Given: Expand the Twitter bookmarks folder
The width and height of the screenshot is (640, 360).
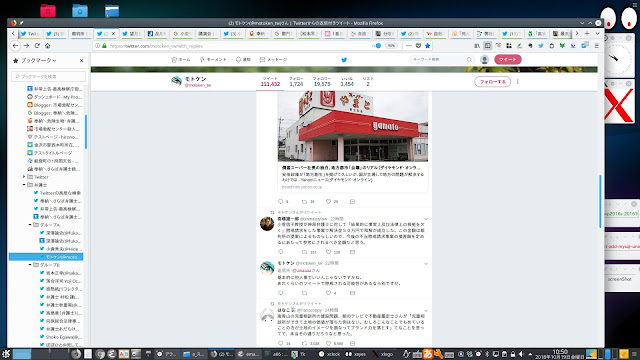Looking at the screenshot, I should 24,177.
